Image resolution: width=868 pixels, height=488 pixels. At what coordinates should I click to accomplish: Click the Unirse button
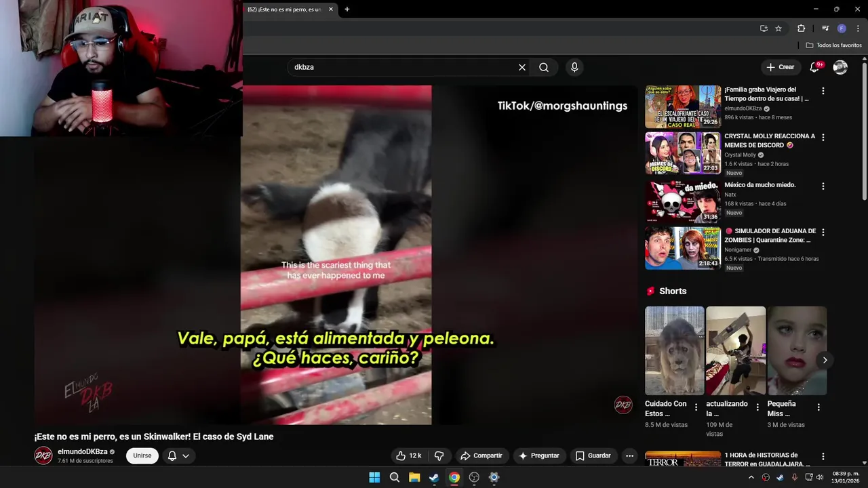[142, 455]
